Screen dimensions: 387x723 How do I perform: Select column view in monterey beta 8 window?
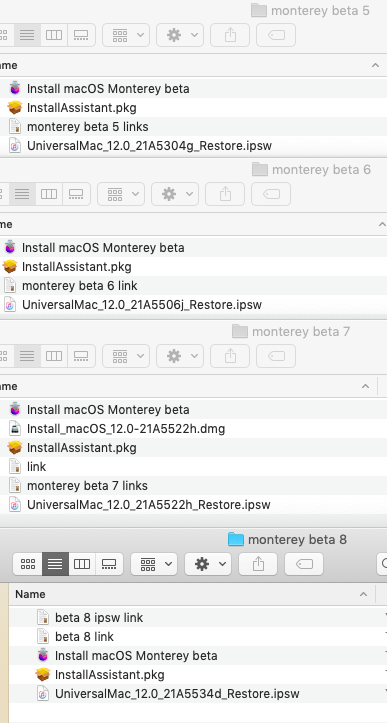coord(82,563)
